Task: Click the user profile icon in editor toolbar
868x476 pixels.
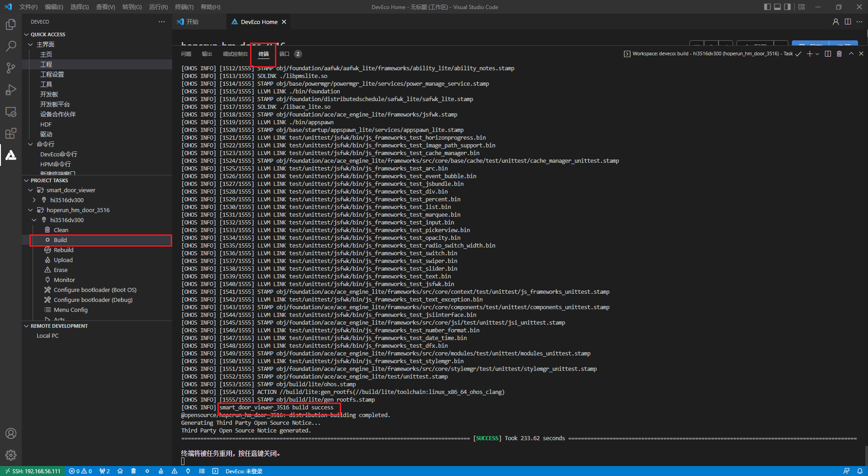Action: point(836,22)
